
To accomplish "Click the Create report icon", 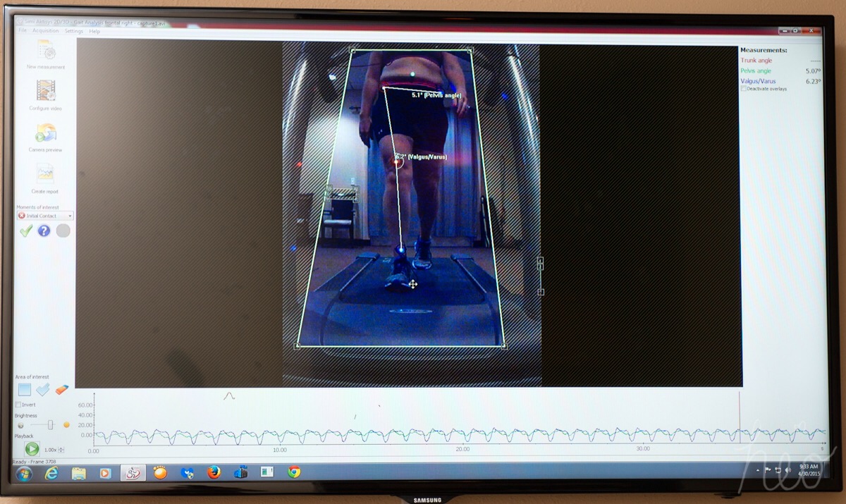I will coord(45,173).
